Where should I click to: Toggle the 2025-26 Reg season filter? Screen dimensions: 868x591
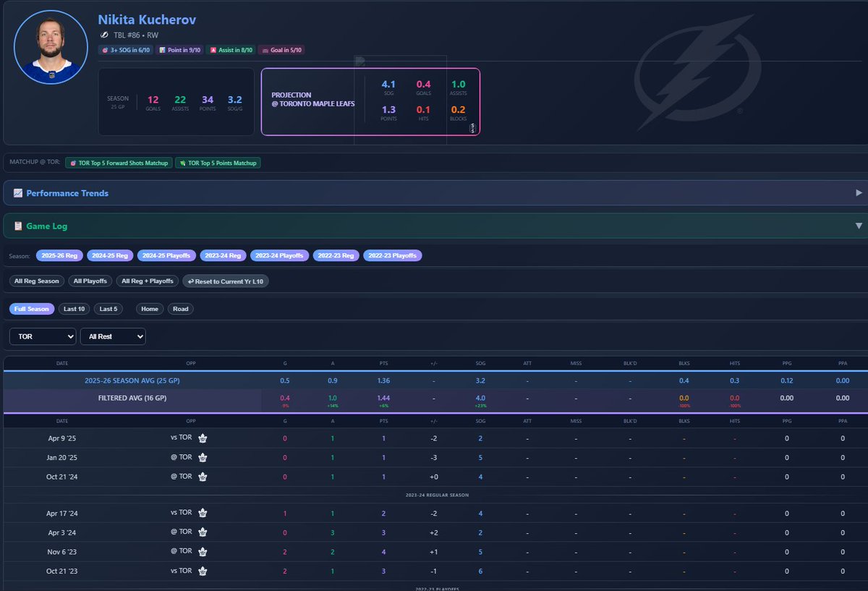click(59, 255)
